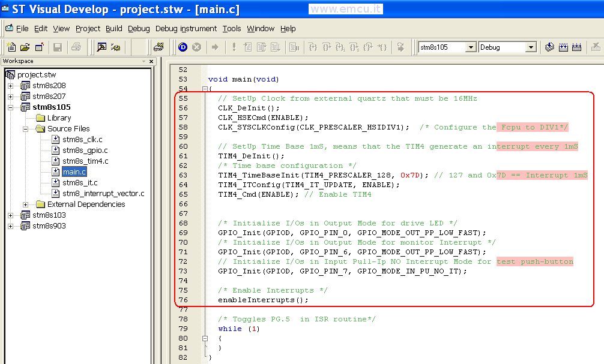
Task: Select project.stw workspace root
Action: (x=37, y=74)
